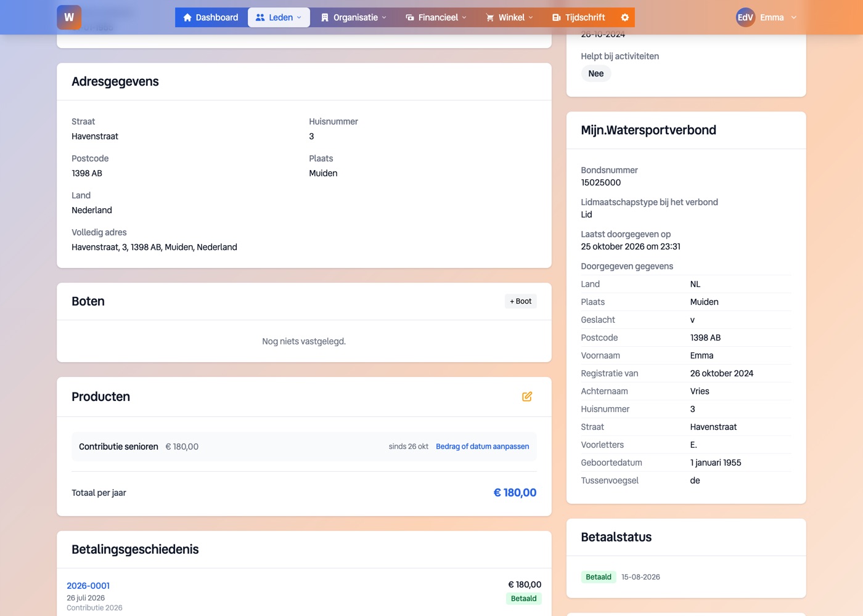Click the Betaald badge in Betaalstatus
This screenshot has height=616, width=863.
pos(599,577)
